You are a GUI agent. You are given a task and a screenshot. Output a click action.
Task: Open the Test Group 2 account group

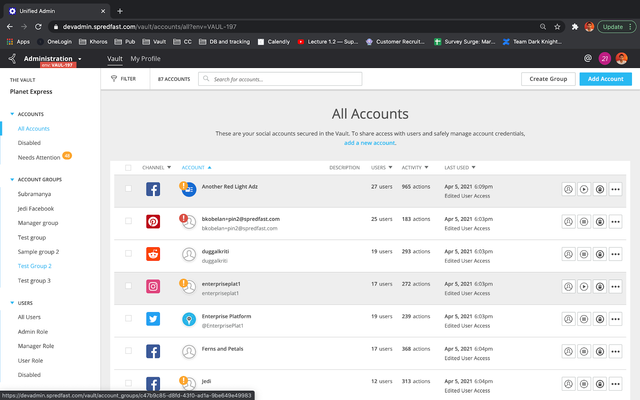coord(34,266)
